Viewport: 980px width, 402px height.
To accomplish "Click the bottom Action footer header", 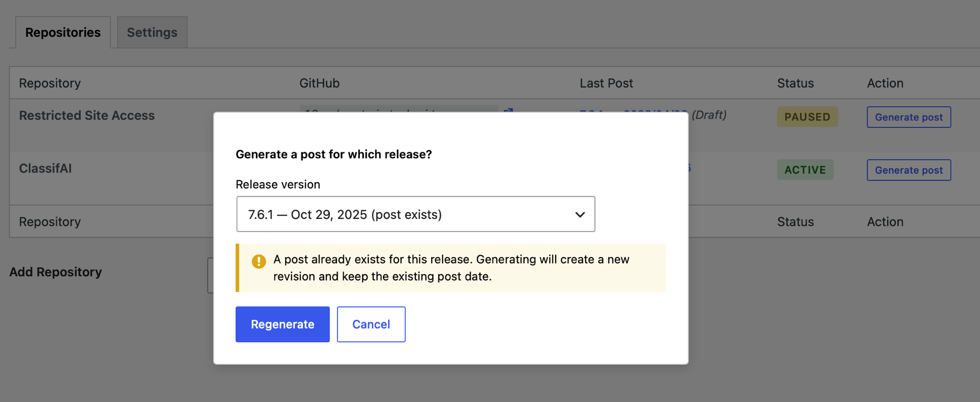I will pyautogui.click(x=885, y=222).
